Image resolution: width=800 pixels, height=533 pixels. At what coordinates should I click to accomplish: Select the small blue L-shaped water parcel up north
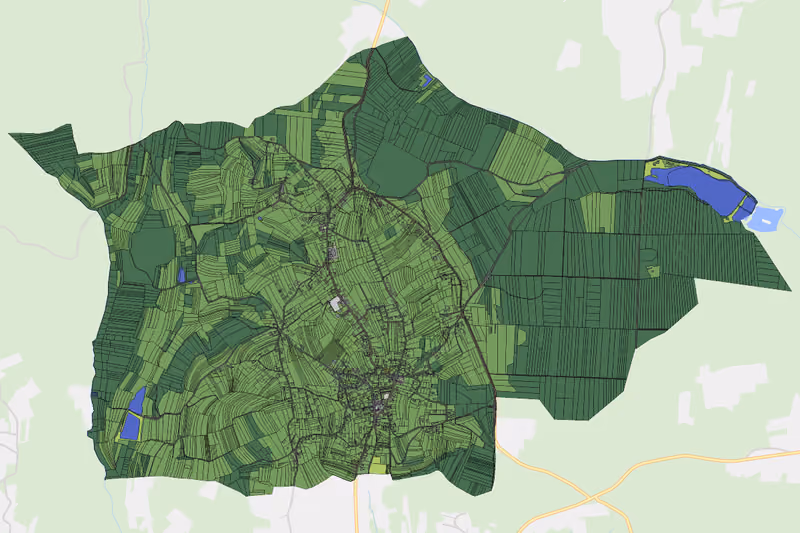point(426,81)
